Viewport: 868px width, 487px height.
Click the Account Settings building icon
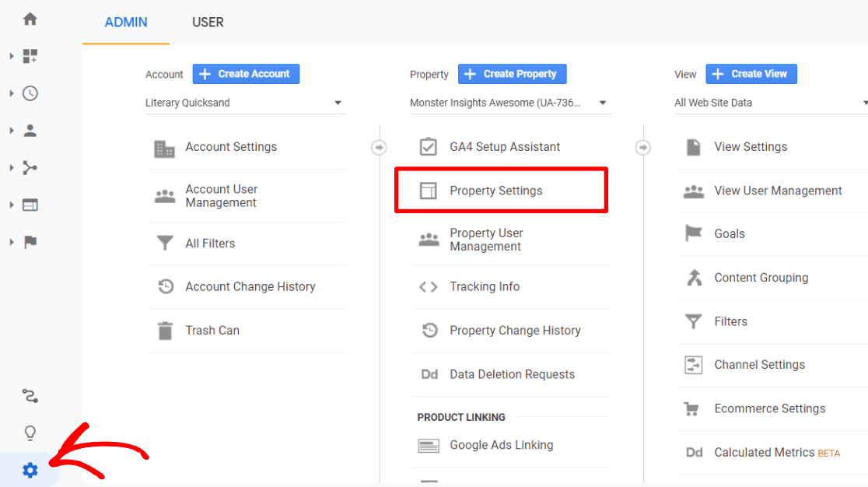pos(164,149)
